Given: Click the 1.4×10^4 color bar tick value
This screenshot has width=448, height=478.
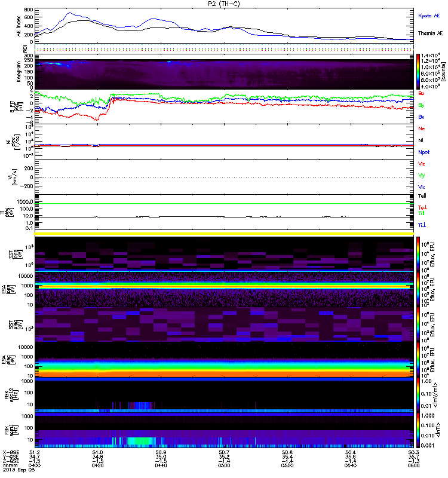Looking at the screenshot, I should (x=430, y=56).
